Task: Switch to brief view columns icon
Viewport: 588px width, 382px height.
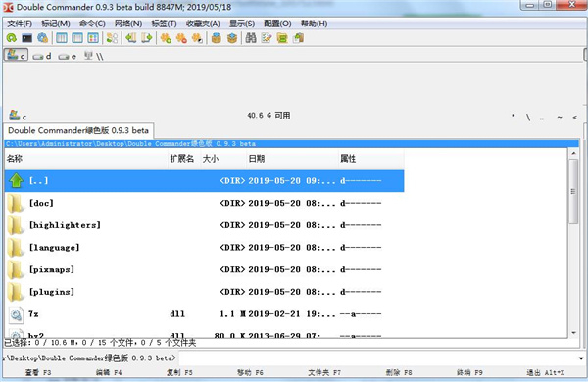Action: [62, 38]
